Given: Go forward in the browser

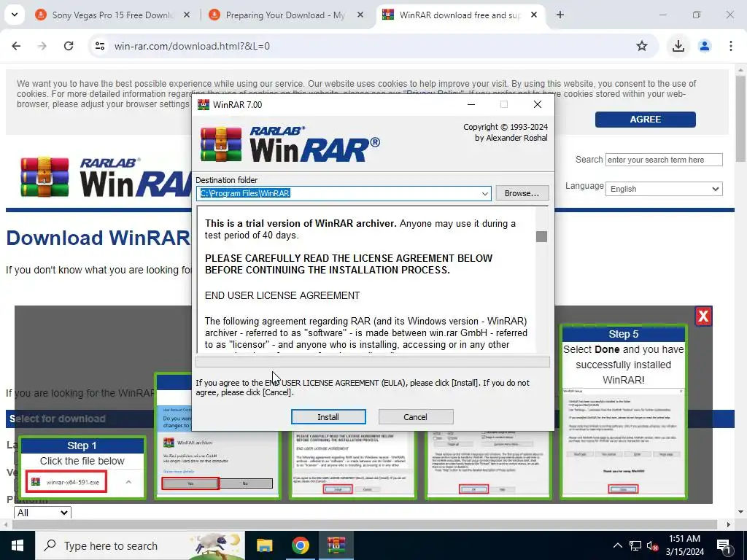Looking at the screenshot, I should point(42,46).
